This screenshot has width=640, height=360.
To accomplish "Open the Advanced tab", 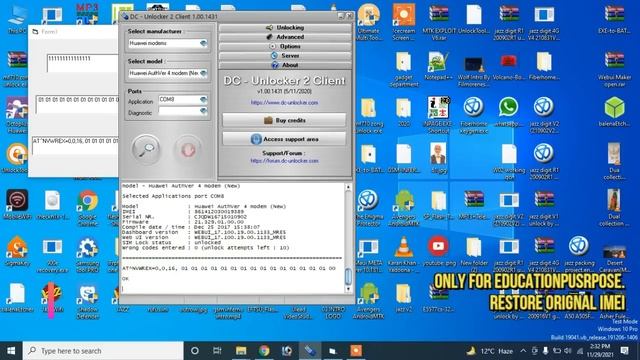I will pyautogui.click(x=285, y=37).
